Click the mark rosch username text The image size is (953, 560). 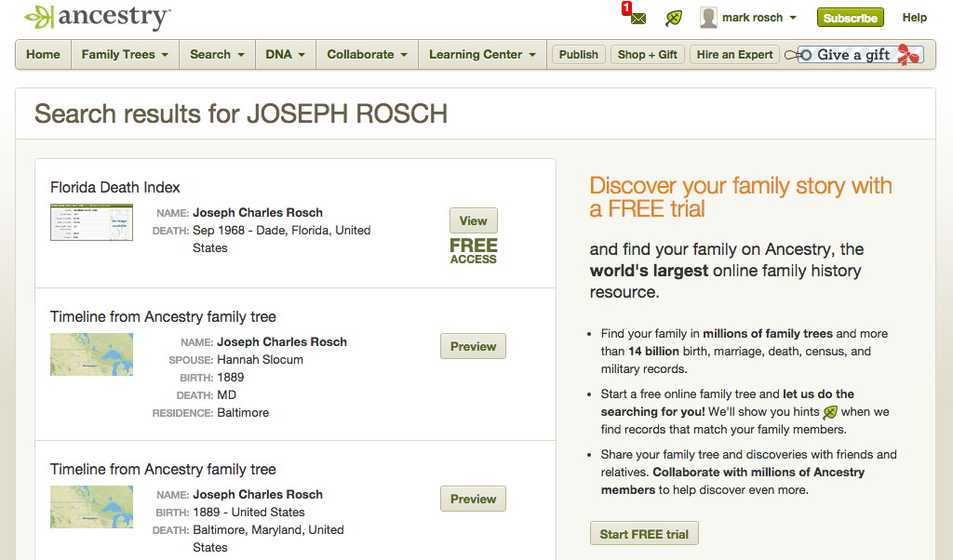point(752,18)
